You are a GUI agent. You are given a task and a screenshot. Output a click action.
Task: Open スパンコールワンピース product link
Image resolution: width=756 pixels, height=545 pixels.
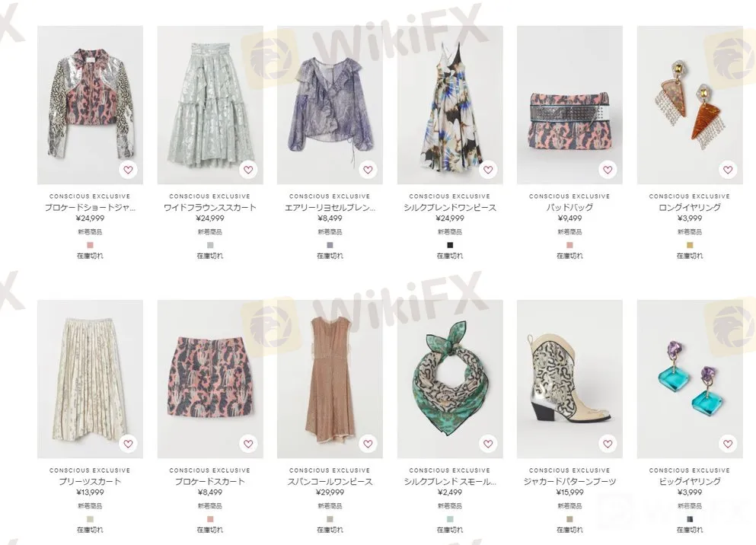point(330,481)
